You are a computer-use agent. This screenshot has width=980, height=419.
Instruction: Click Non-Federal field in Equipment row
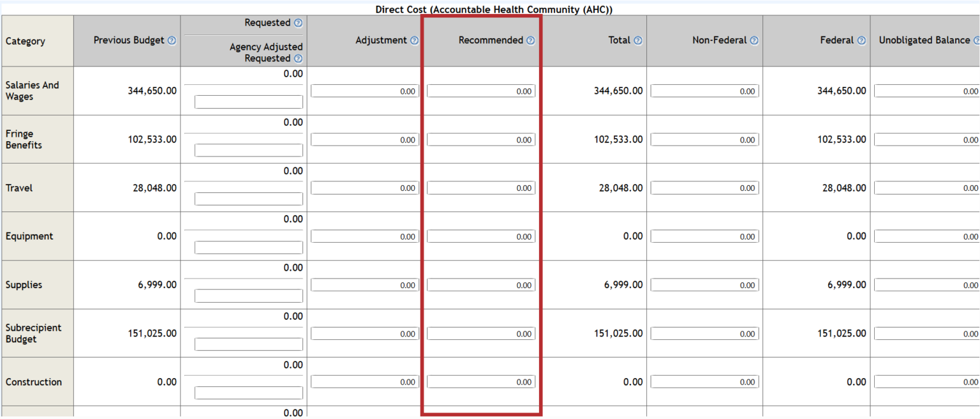click(x=704, y=236)
